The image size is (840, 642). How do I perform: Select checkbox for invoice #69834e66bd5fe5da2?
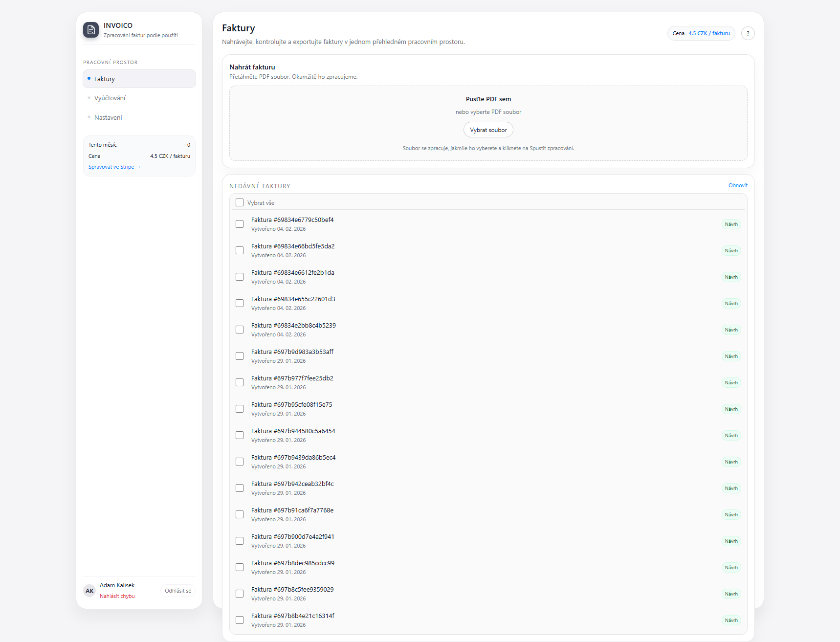pyautogui.click(x=240, y=250)
